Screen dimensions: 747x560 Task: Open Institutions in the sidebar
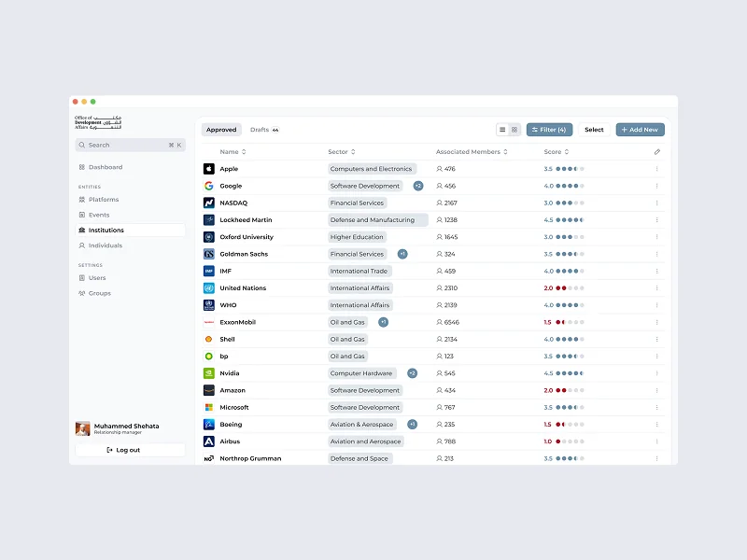(x=130, y=230)
